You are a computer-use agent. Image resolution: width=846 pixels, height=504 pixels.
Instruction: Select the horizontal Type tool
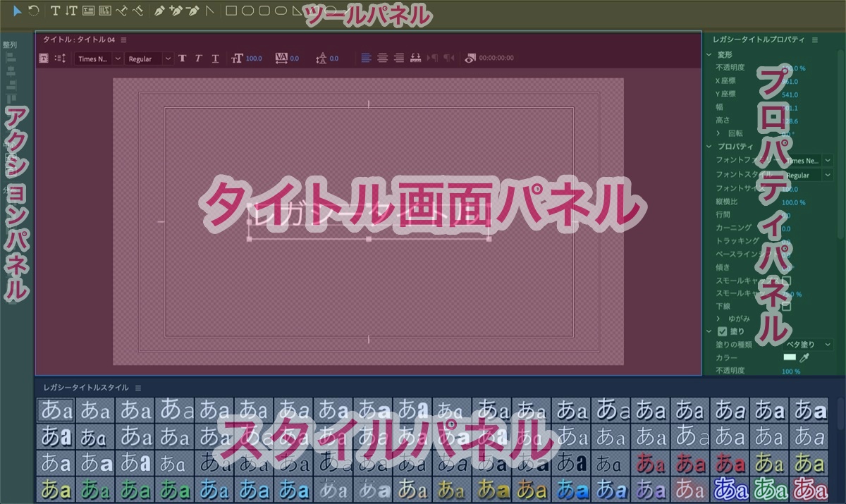point(56,11)
